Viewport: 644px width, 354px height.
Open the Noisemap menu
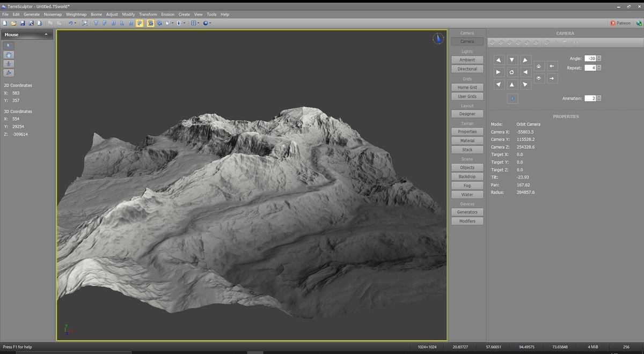[x=53, y=14]
